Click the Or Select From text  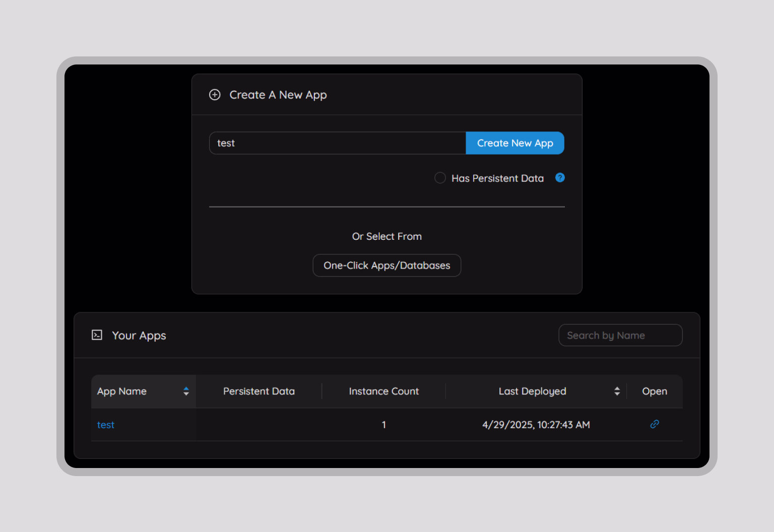pos(387,236)
